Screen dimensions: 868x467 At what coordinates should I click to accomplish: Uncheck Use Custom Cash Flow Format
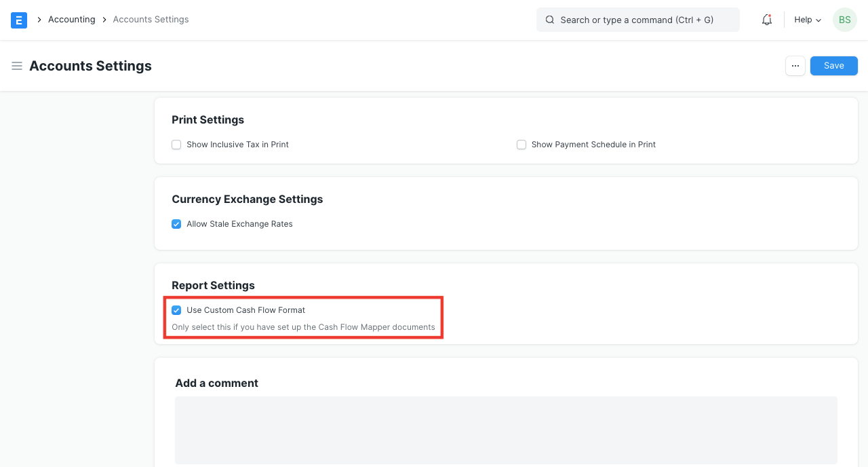(176, 310)
